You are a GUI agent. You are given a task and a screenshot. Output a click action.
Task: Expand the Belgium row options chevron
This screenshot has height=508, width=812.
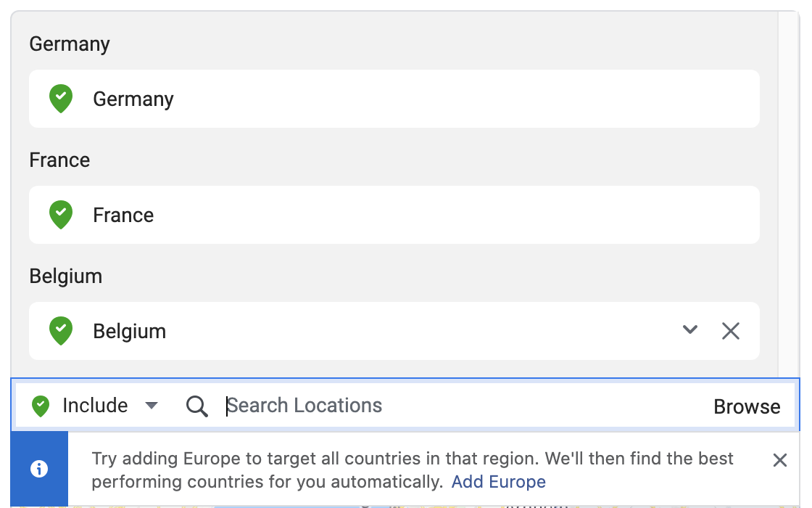[689, 329]
